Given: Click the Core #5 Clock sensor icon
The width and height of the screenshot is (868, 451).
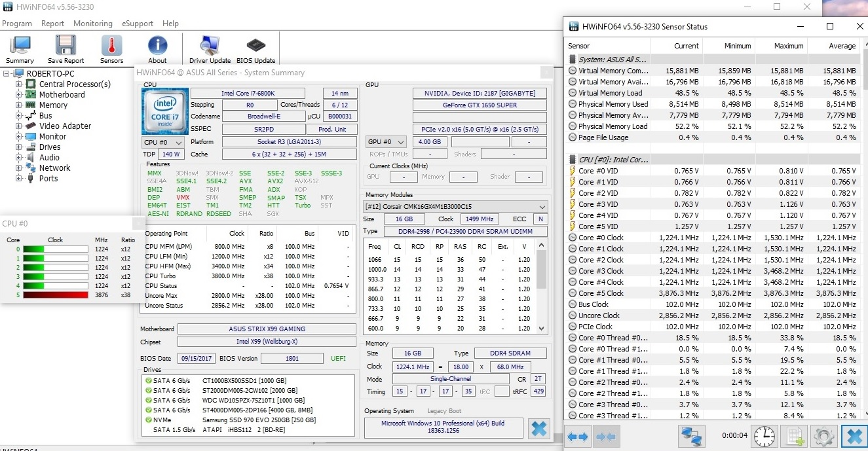Looking at the screenshot, I should (x=573, y=293).
